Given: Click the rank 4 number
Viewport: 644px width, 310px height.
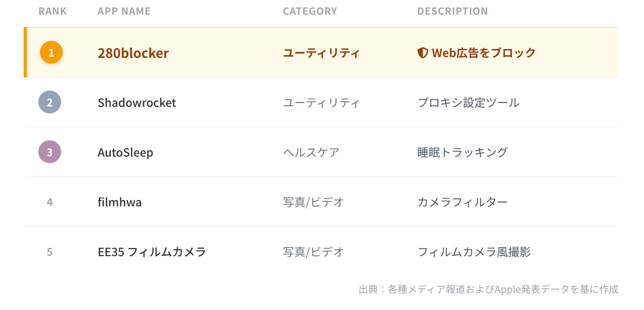Looking at the screenshot, I should coord(50,202).
